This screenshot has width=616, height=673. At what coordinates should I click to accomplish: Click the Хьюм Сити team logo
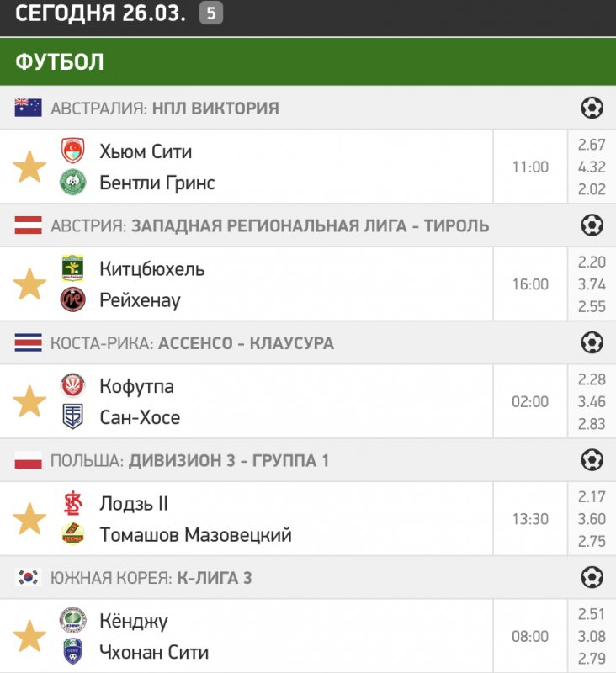click(73, 151)
